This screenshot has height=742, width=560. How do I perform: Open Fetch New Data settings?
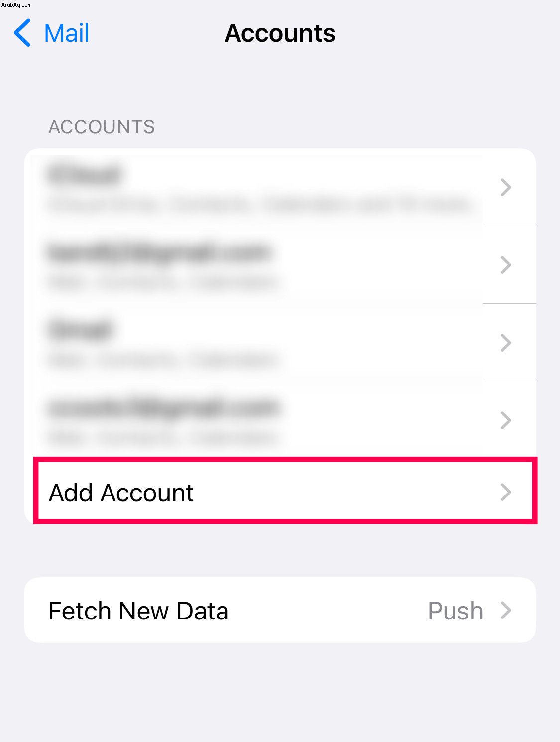tap(280, 610)
